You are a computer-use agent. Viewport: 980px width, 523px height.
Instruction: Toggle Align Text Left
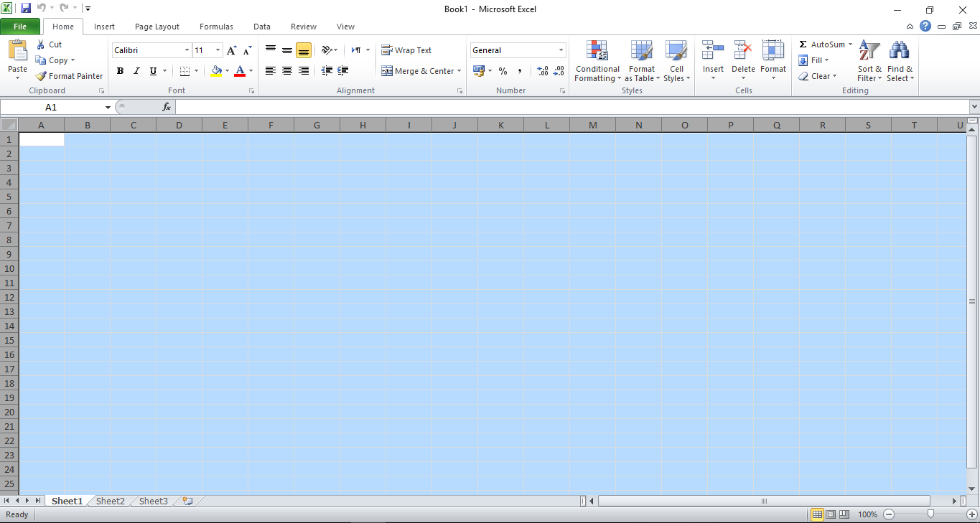(271, 71)
